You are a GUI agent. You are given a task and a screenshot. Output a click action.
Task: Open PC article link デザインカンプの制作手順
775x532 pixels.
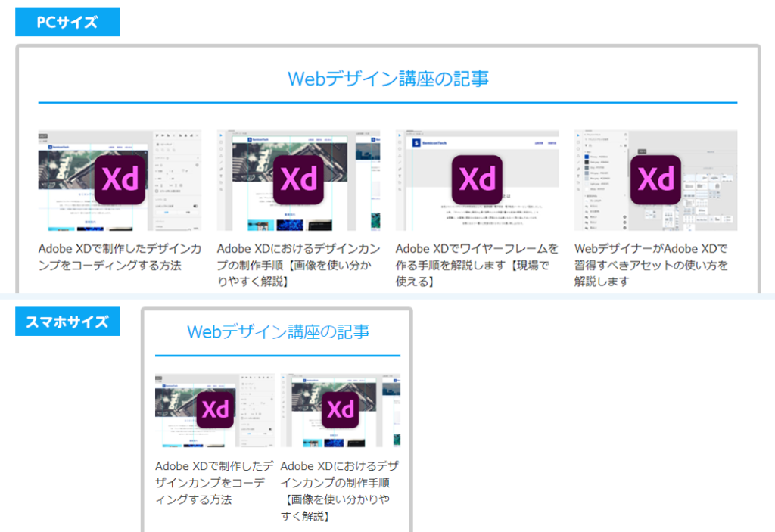(298, 265)
